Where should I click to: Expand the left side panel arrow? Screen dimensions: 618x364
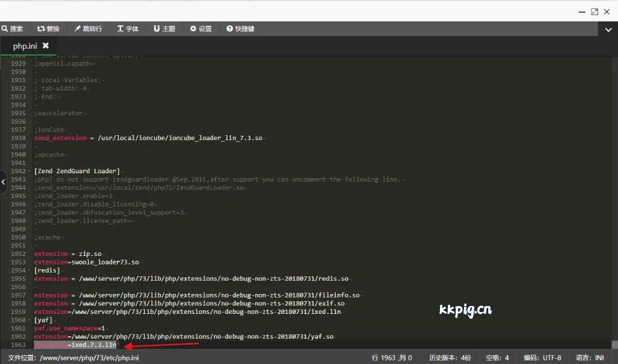(3, 182)
